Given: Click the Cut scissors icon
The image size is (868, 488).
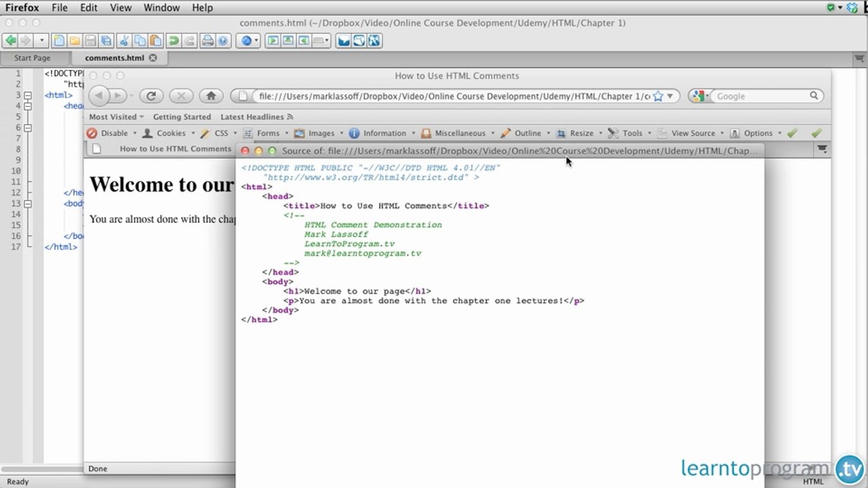Looking at the screenshot, I should pos(124,41).
